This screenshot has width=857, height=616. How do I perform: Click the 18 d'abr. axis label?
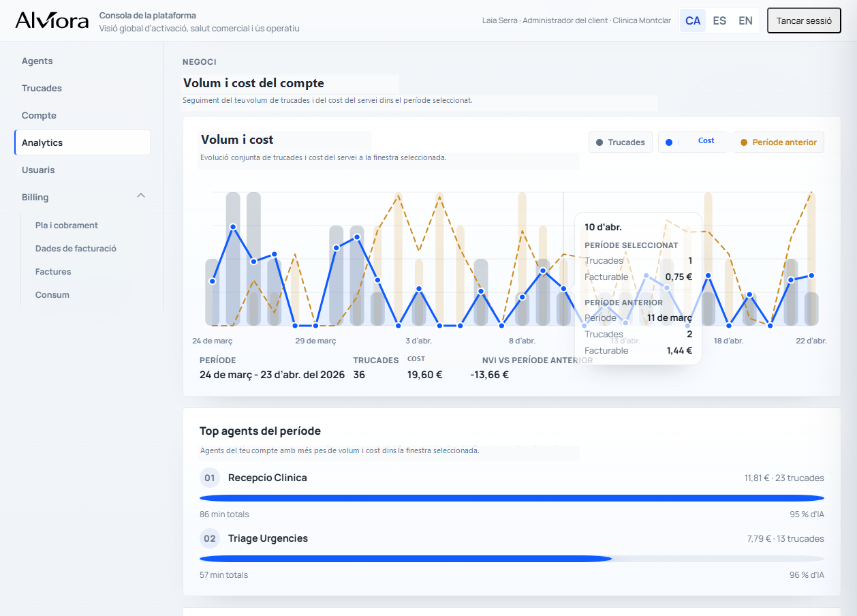pyautogui.click(x=728, y=341)
